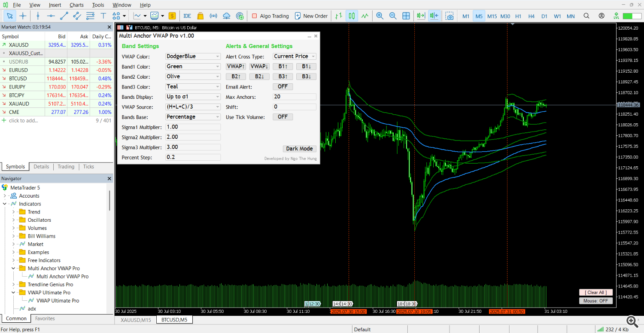Open the Favorites tab in Navigator

45,319
